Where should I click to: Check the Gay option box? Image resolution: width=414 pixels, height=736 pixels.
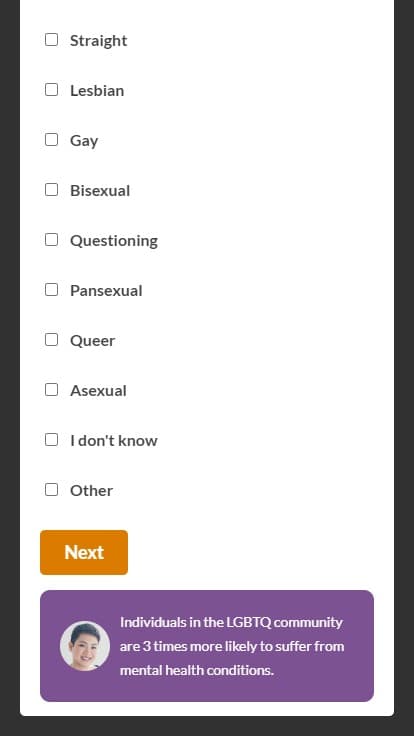click(51, 140)
